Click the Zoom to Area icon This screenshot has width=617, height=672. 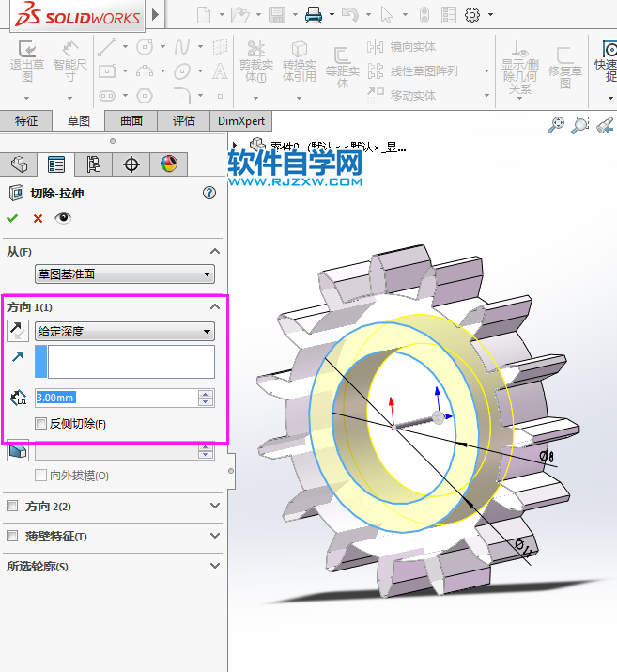pos(580,125)
